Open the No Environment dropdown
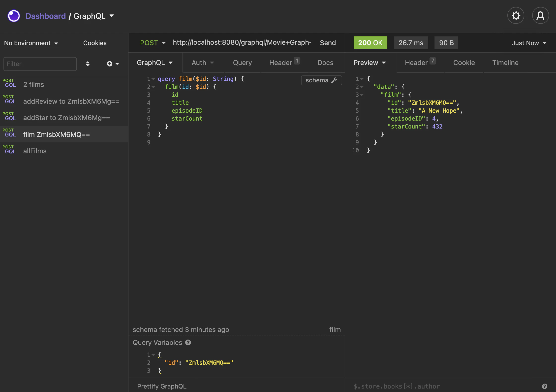This screenshot has width=556, height=392. pos(31,43)
